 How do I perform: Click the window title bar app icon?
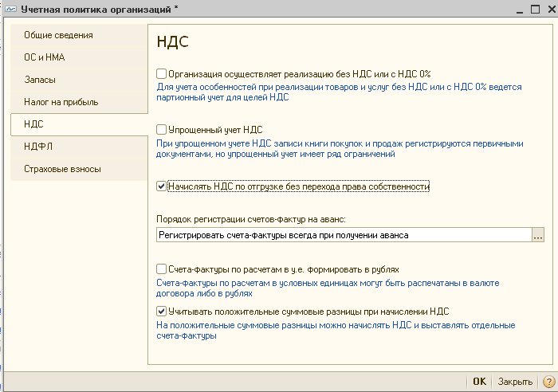tap(10, 9)
